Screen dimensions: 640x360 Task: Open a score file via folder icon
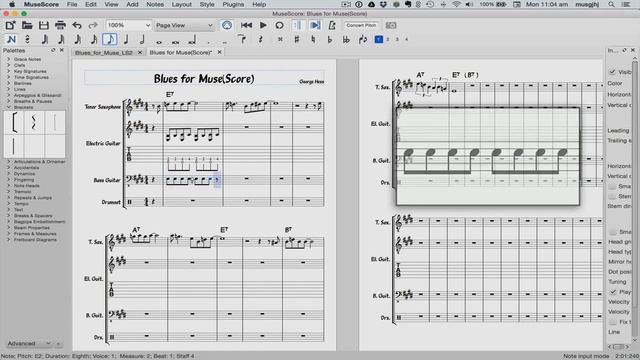point(27,25)
